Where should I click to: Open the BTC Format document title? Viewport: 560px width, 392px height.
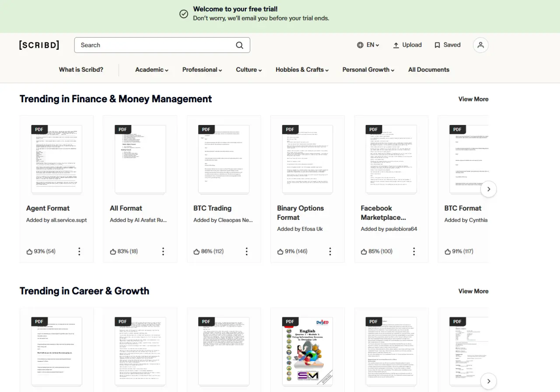click(463, 208)
